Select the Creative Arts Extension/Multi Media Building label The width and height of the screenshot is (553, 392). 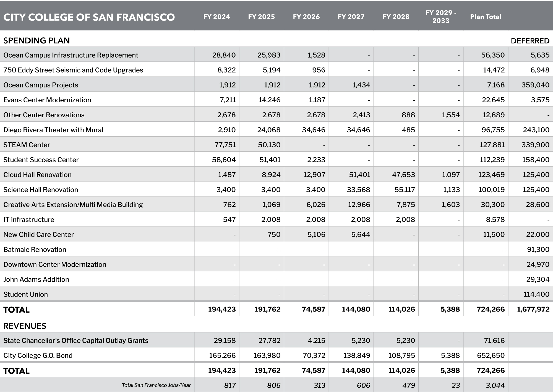[73, 204]
